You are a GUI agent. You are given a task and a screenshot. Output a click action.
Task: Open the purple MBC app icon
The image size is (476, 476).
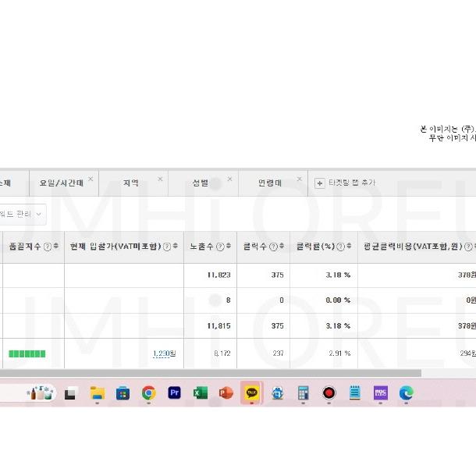tap(381, 393)
